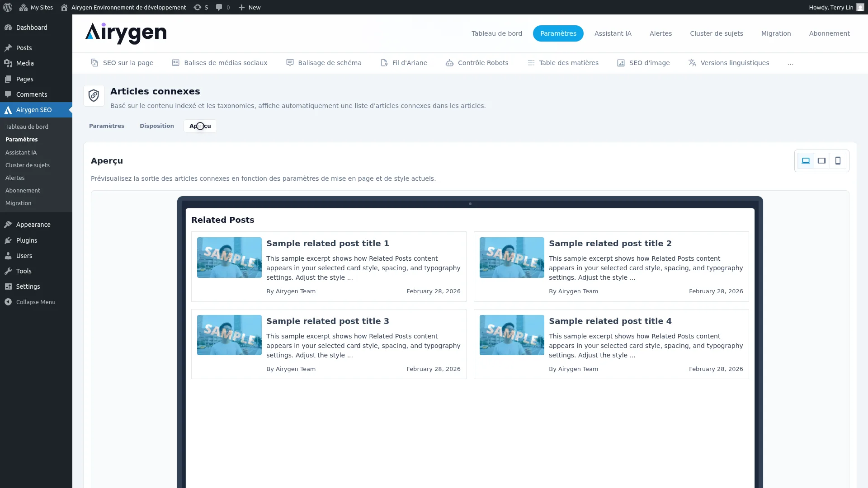Image resolution: width=868 pixels, height=488 pixels.
Task: Click Terry Lin avatar thumbnail
Action: [860, 7]
